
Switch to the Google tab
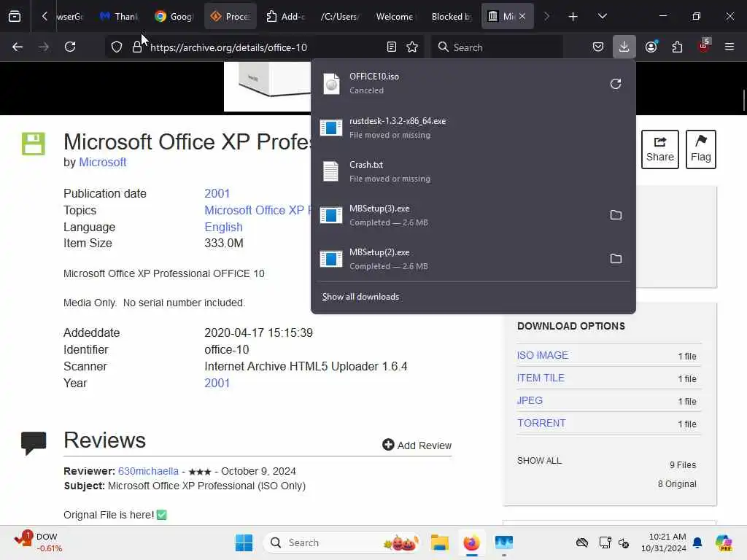pyautogui.click(x=174, y=17)
